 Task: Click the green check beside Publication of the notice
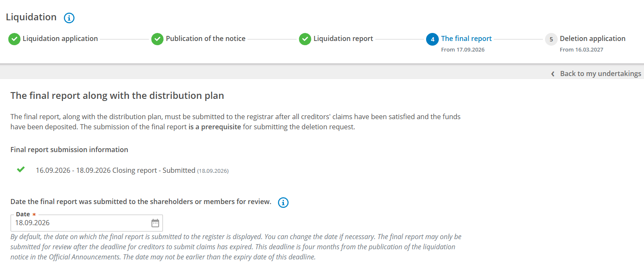click(x=157, y=39)
